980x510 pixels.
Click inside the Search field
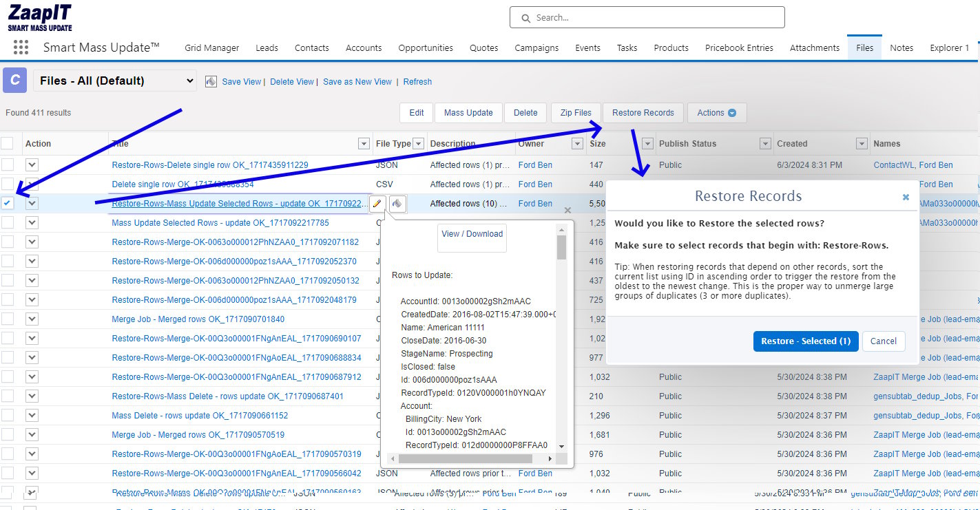tap(647, 17)
